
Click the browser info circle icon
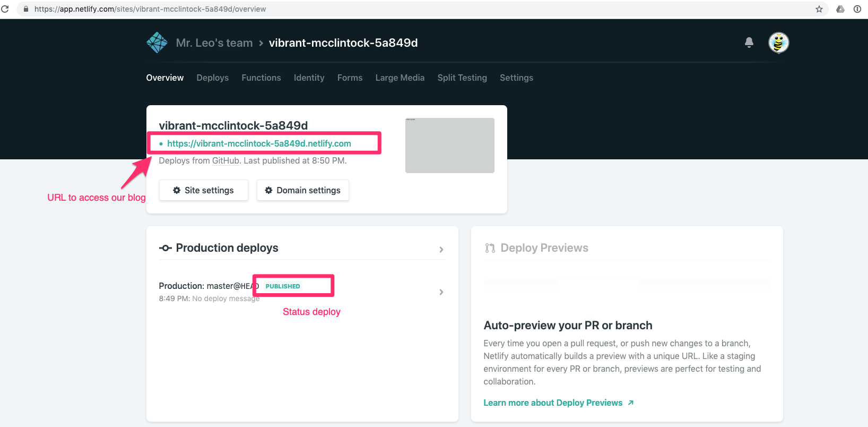(x=857, y=9)
